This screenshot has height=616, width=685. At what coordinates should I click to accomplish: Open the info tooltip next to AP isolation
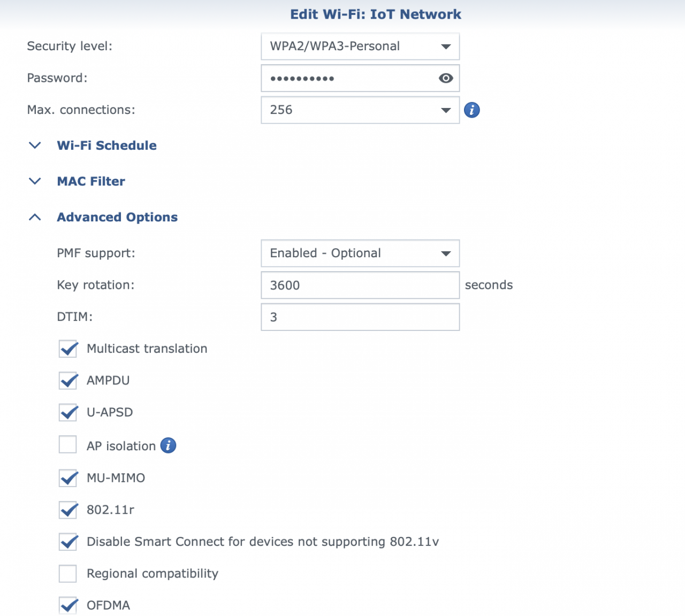coord(168,445)
